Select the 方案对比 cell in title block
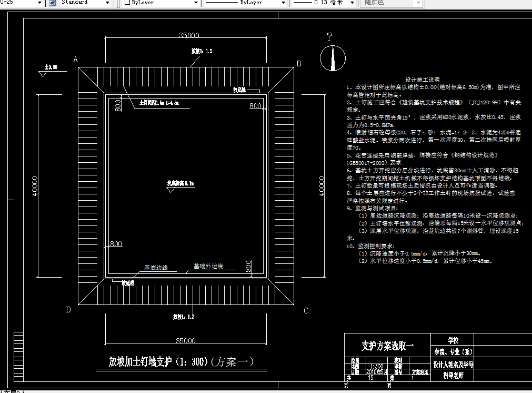Image resolution: width=532 pixels, height=393 pixels. 420,372
